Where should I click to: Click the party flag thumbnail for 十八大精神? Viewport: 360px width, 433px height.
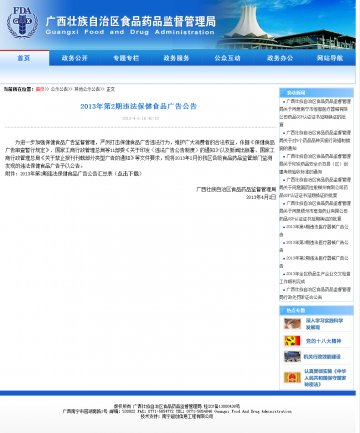click(292, 340)
